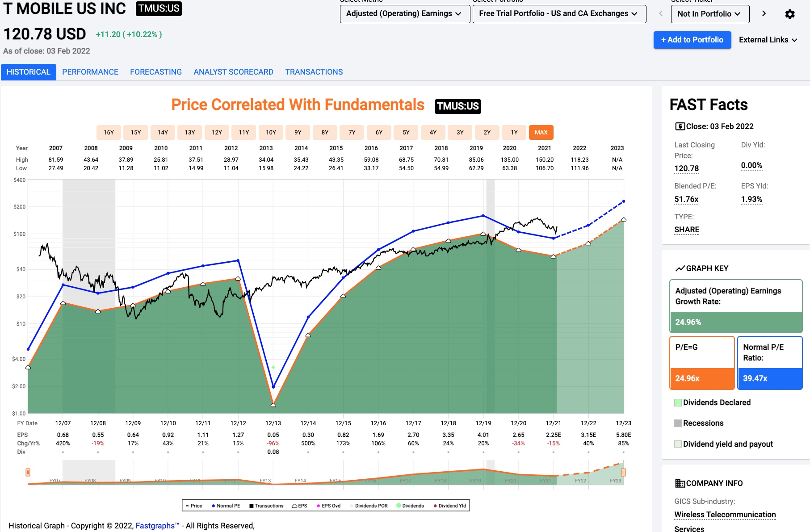Viewport: 810px width, 532px height.
Task: Open Not In Portfolio ticker dropdown
Action: point(710,14)
